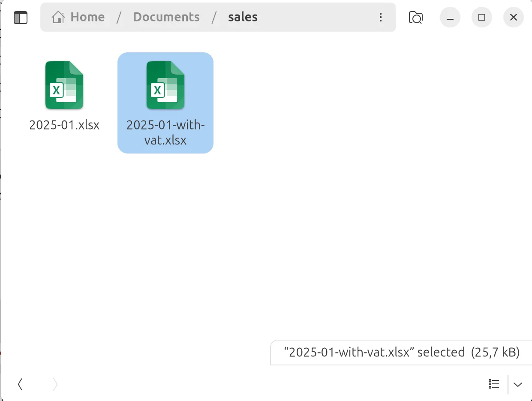Click the 2025-01-with-vat.xlsx file name label
The image size is (532, 401).
pyautogui.click(x=165, y=132)
